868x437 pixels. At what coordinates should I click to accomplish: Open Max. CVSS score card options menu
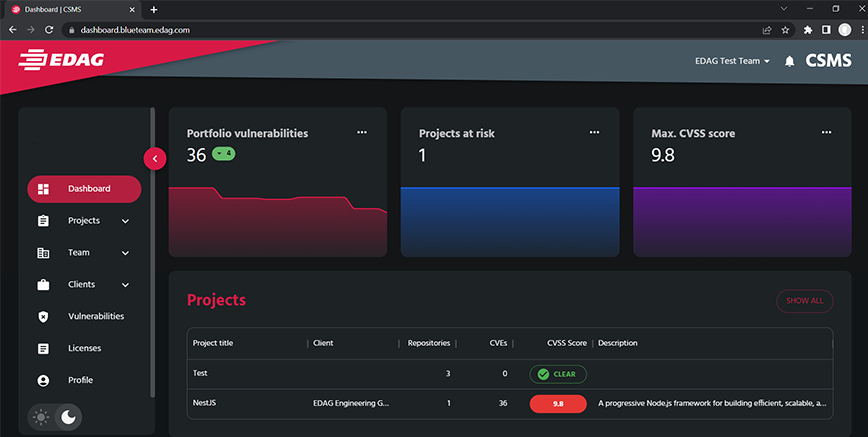(x=826, y=132)
